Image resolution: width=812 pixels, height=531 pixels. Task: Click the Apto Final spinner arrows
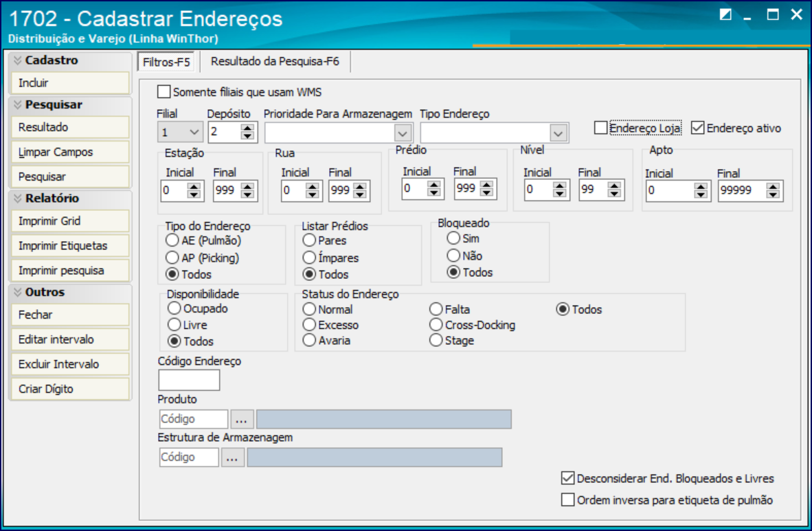(x=773, y=191)
